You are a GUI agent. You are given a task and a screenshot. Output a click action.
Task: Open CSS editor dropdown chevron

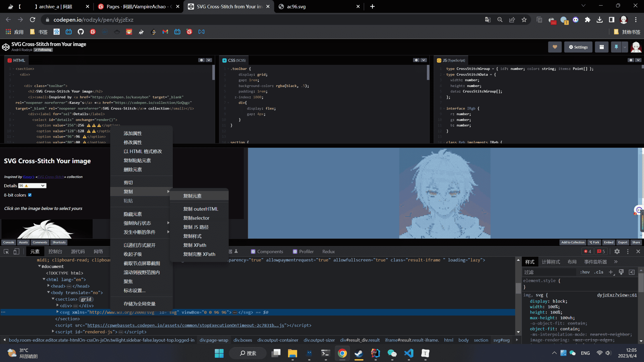424,60
